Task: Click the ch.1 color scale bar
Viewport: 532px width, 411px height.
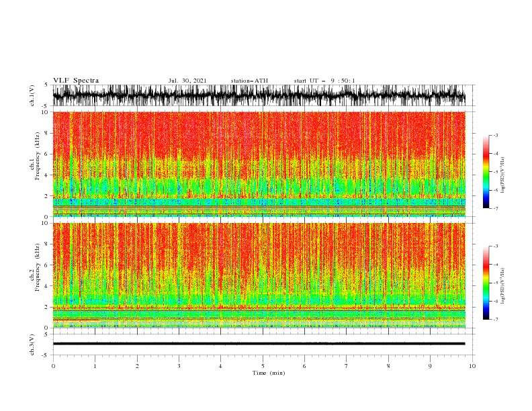Action: (x=486, y=172)
